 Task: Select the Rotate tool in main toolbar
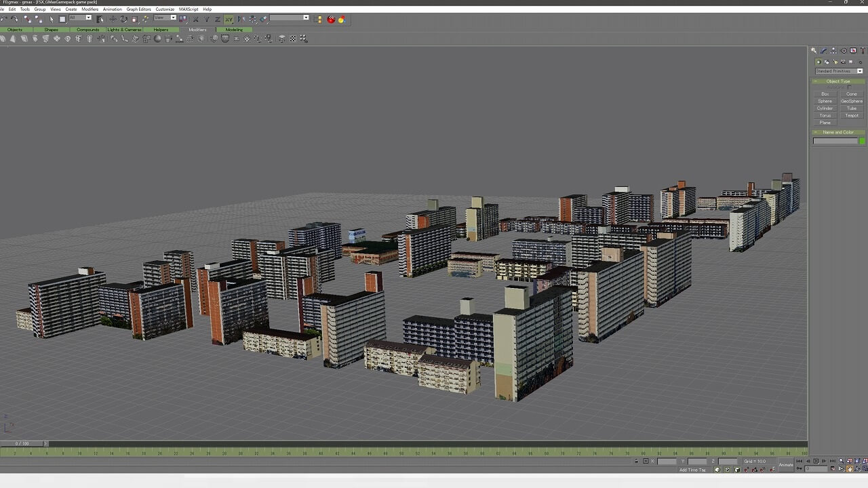pos(123,19)
